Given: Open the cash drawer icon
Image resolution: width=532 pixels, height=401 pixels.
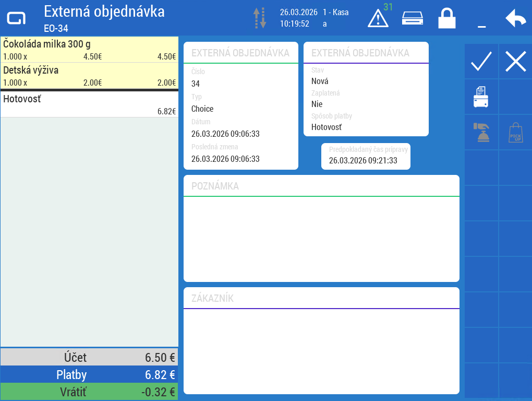Looking at the screenshot, I should tap(412, 19).
